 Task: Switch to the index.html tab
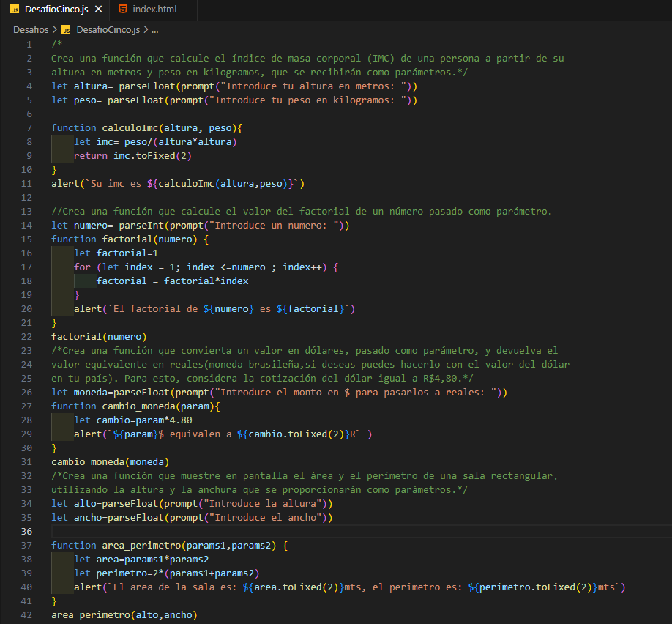(154, 9)
